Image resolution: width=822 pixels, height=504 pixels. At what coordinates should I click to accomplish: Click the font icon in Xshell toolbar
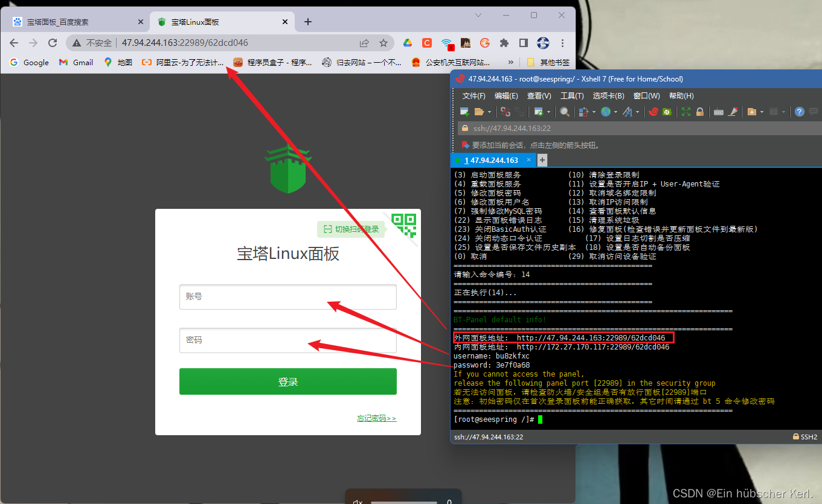click(x=628, y=112)
